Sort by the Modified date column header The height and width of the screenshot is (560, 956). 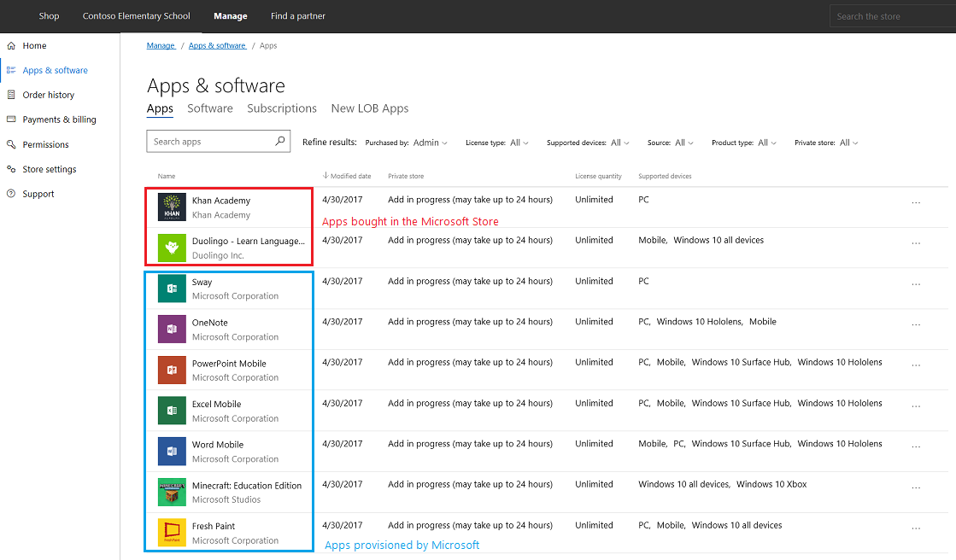(350, 176)
